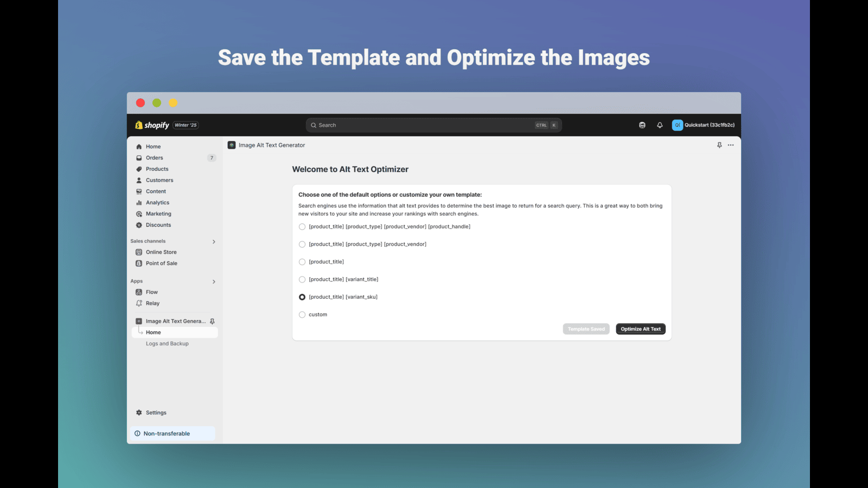Click the Template Saved button
868x488 pixels.
(x=586, y=329)
